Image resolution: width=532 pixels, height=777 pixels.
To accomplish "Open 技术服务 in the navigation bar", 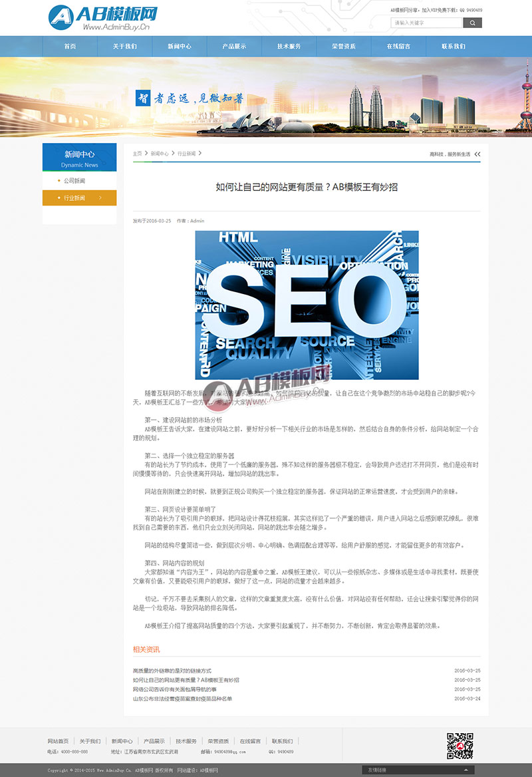I will point(289,46).
